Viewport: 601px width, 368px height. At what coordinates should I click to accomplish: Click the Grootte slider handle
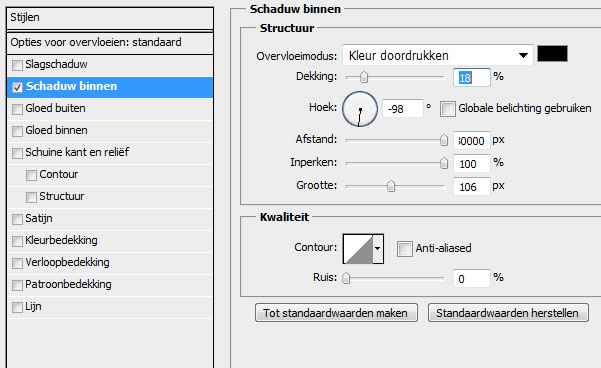coord(391,186)
